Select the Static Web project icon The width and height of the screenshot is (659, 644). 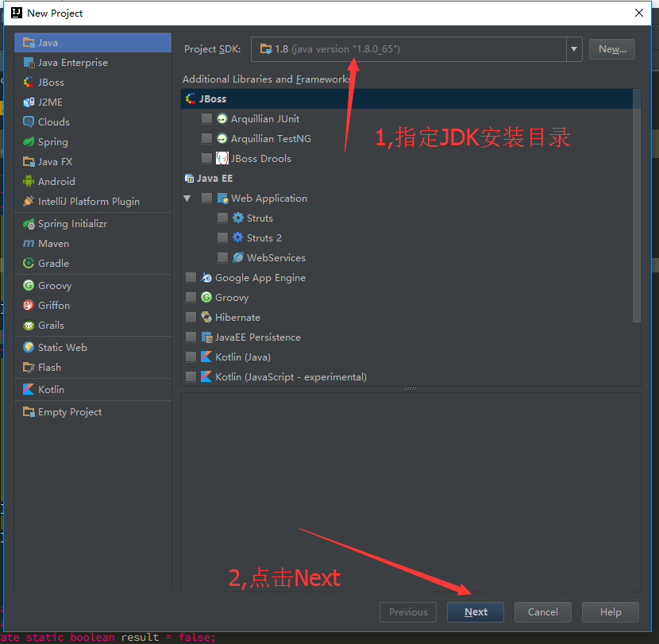[x=29, y=347]
